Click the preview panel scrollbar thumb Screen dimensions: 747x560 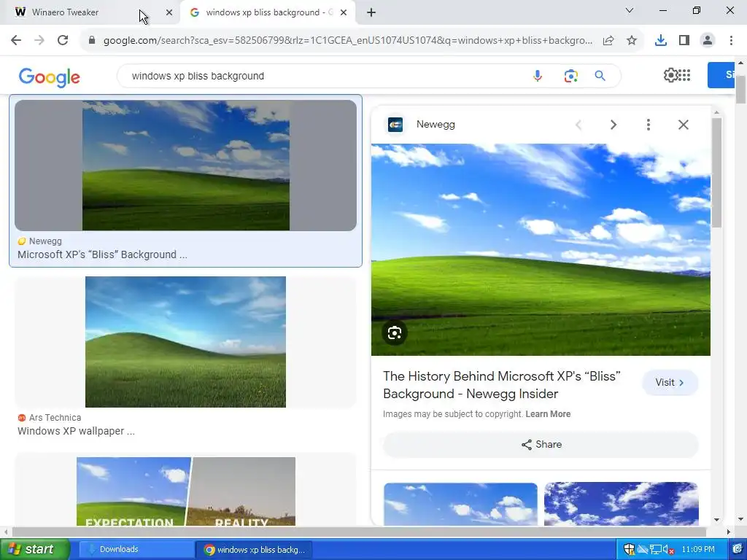(716, 172)
